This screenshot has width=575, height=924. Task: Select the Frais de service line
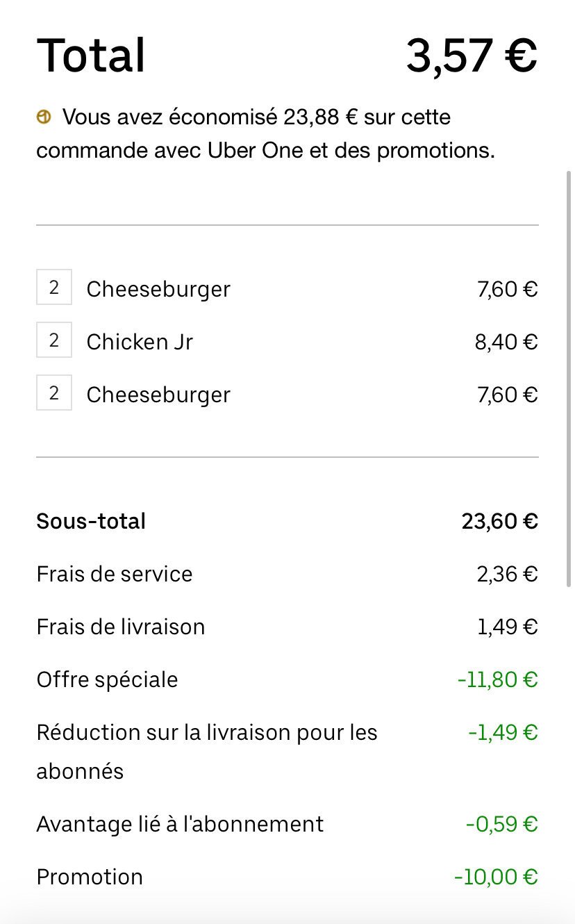click(x=115, y=574)
